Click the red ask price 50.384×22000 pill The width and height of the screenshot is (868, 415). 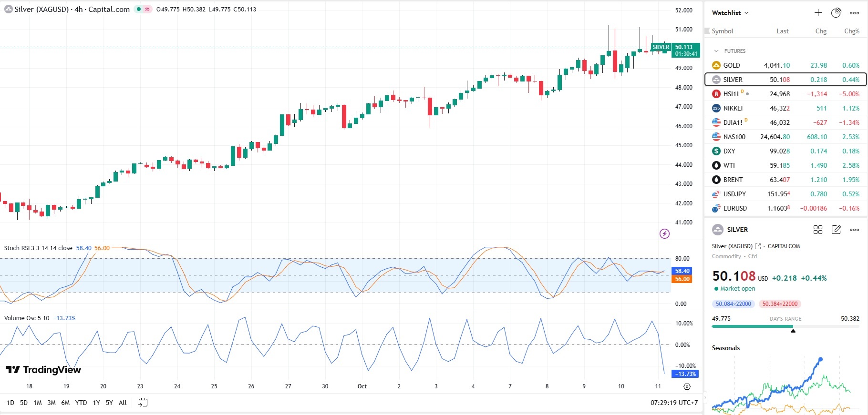[x=780, y=304]
